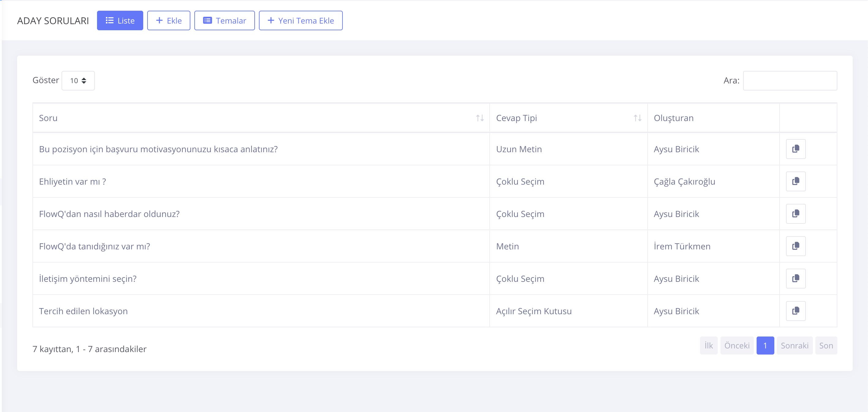Jump to İlk page
The image size is (868, 412).
[708, 346]
